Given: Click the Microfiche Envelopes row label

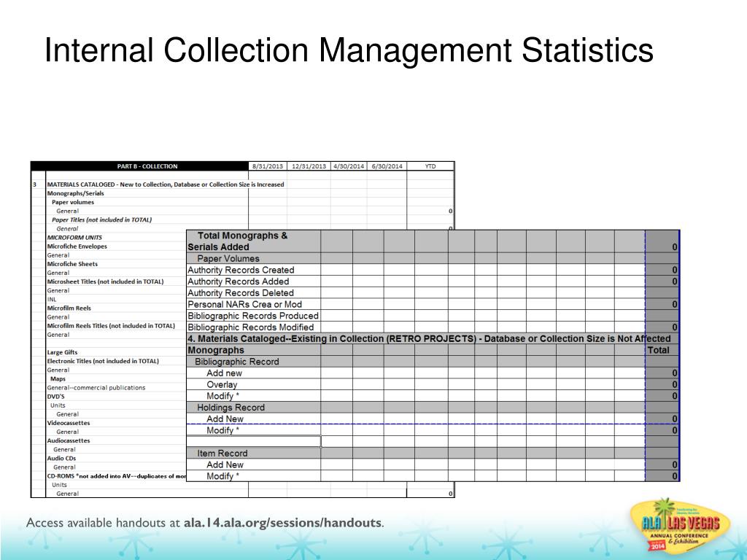Looking at the screenshot, I should (77, 246).
